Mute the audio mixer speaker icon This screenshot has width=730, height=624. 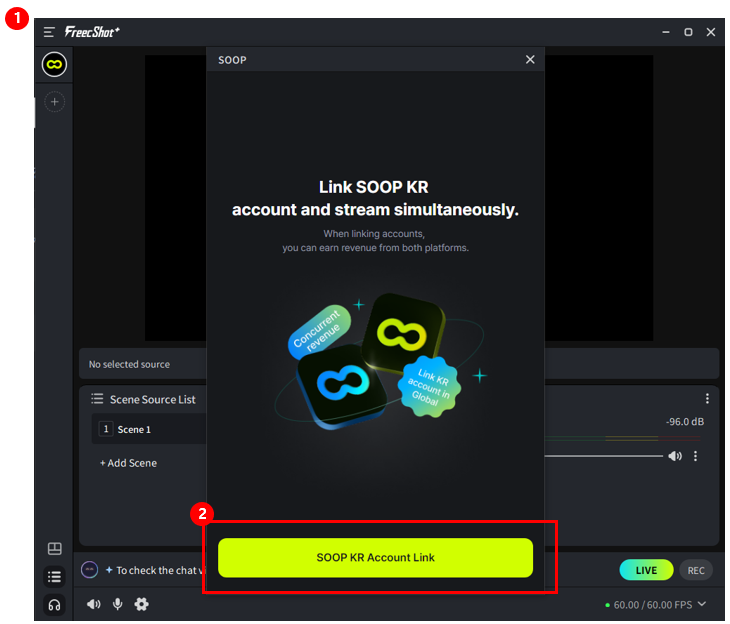coord(675,456)
